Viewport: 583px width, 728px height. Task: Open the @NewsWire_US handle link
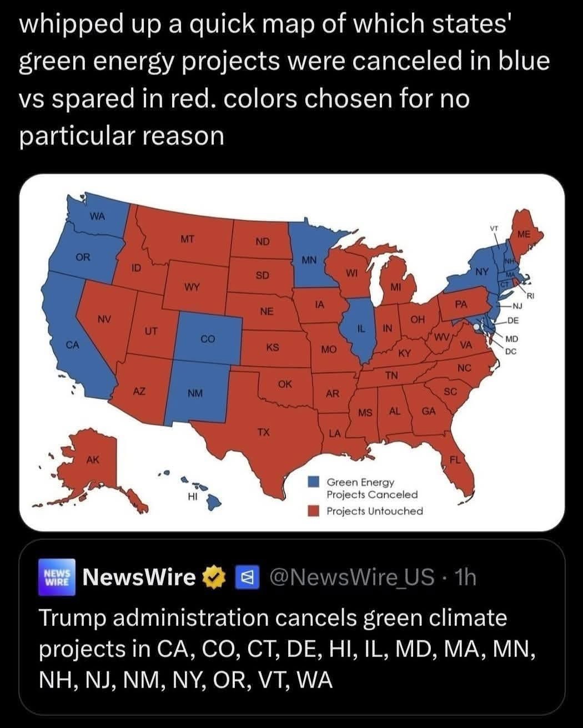[351, 578]
